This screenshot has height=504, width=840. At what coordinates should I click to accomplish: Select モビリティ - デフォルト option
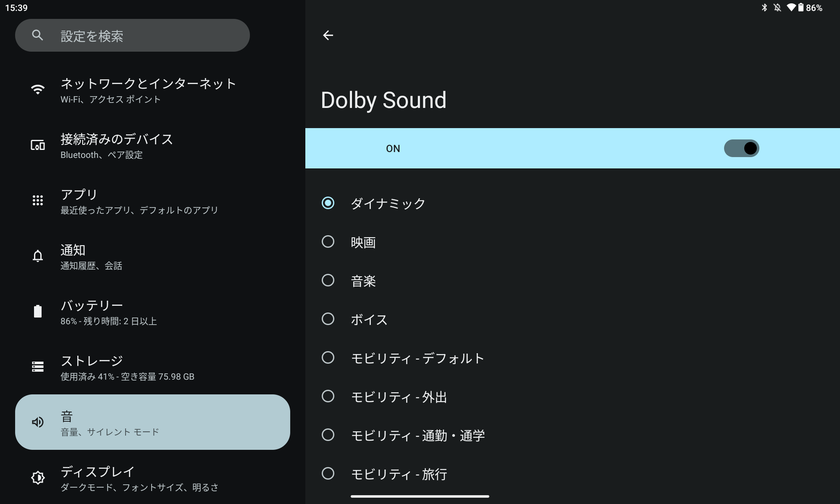coord(328,357)
